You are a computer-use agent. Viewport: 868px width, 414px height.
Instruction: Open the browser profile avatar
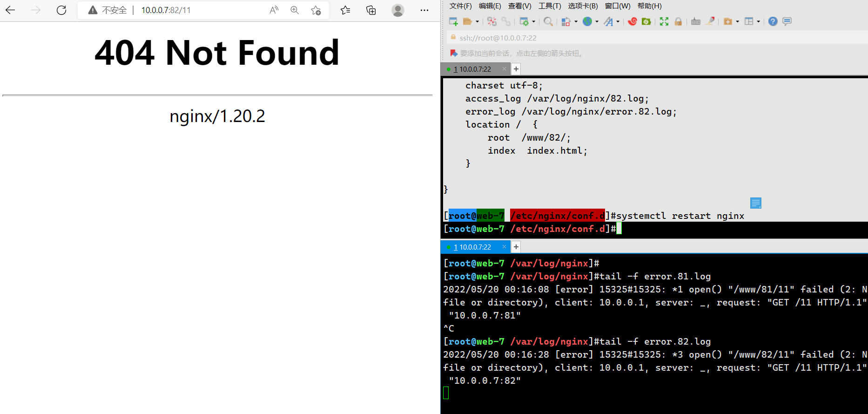coord(398,10)
